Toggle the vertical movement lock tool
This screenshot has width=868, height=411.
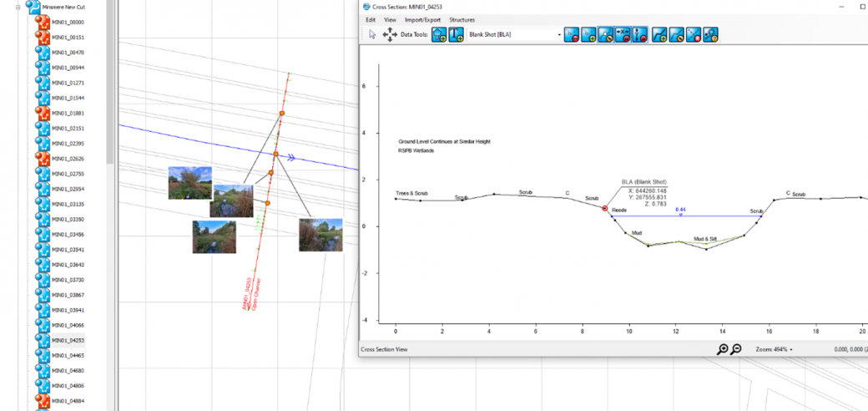(x=638, y=34)
